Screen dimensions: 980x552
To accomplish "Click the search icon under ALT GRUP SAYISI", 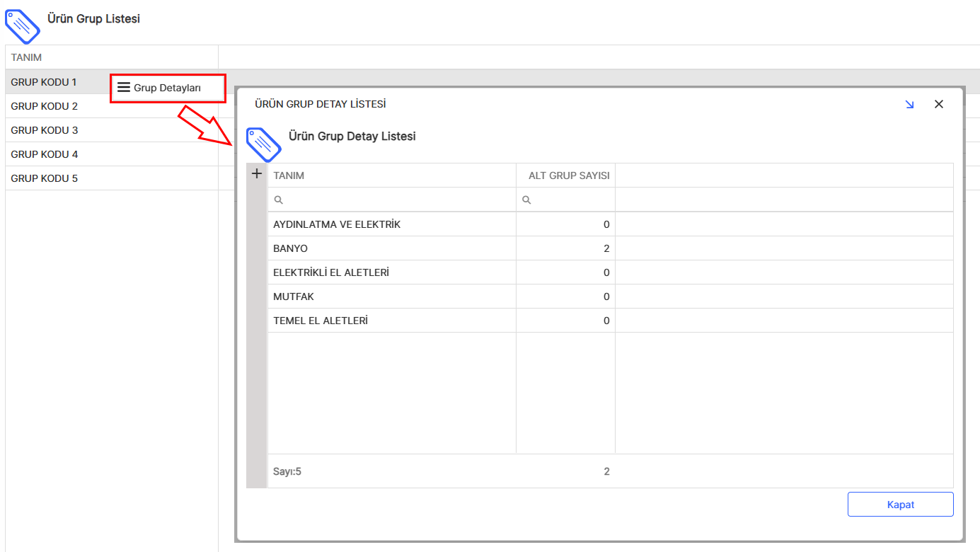I will [526, 200].
